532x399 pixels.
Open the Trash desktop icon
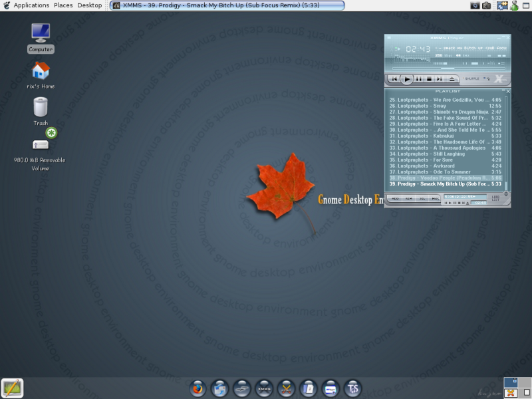tap(41, 111)
